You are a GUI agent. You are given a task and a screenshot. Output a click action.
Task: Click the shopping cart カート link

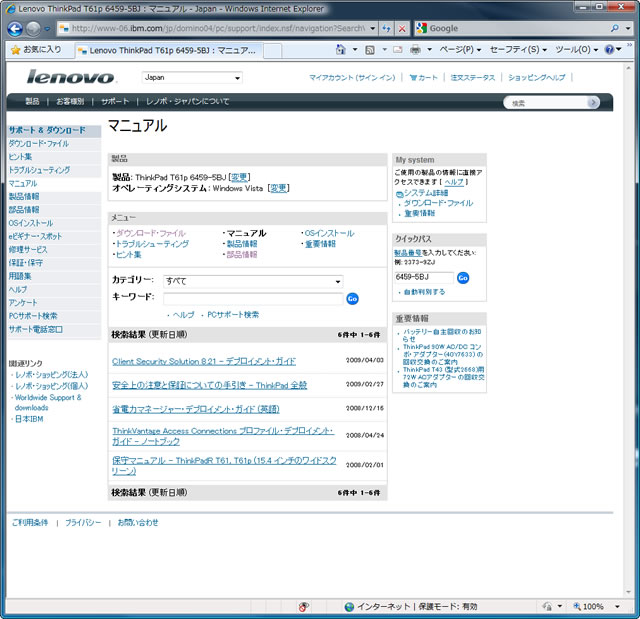point(423,78)
